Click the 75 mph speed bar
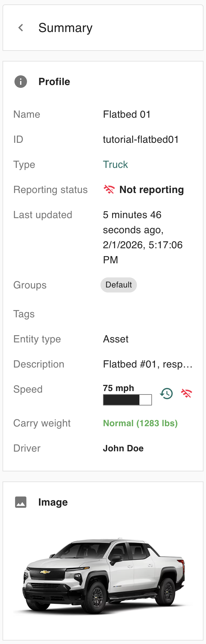Viewport: 206px width, 644px height. click(127, 400)
